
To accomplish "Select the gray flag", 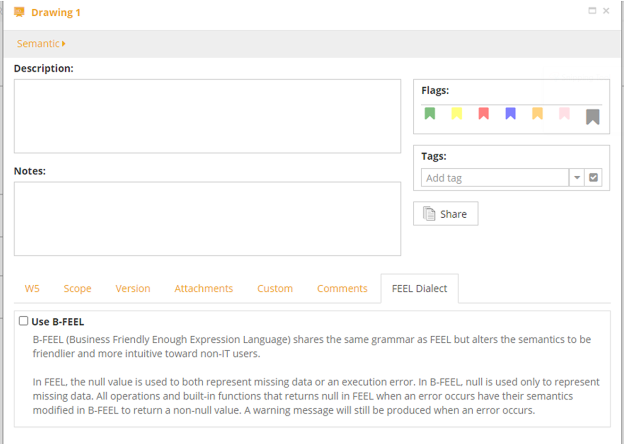I will click(x=592, y=116).
